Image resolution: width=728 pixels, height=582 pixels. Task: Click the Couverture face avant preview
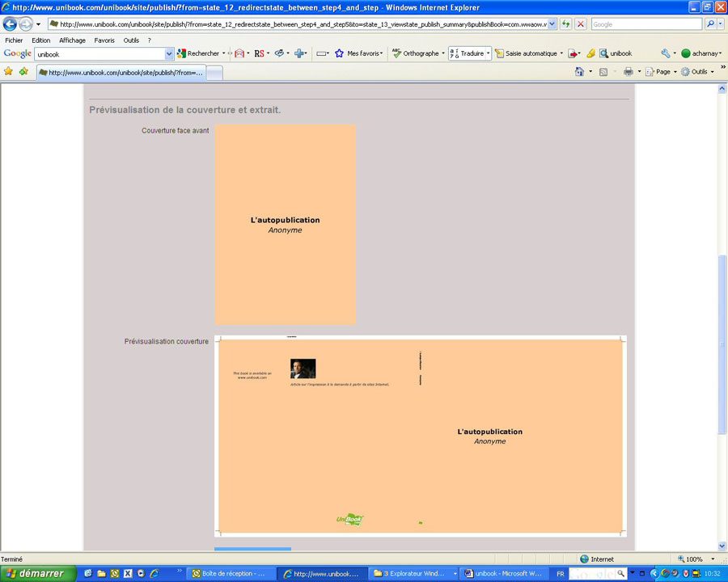pos(285,224)
